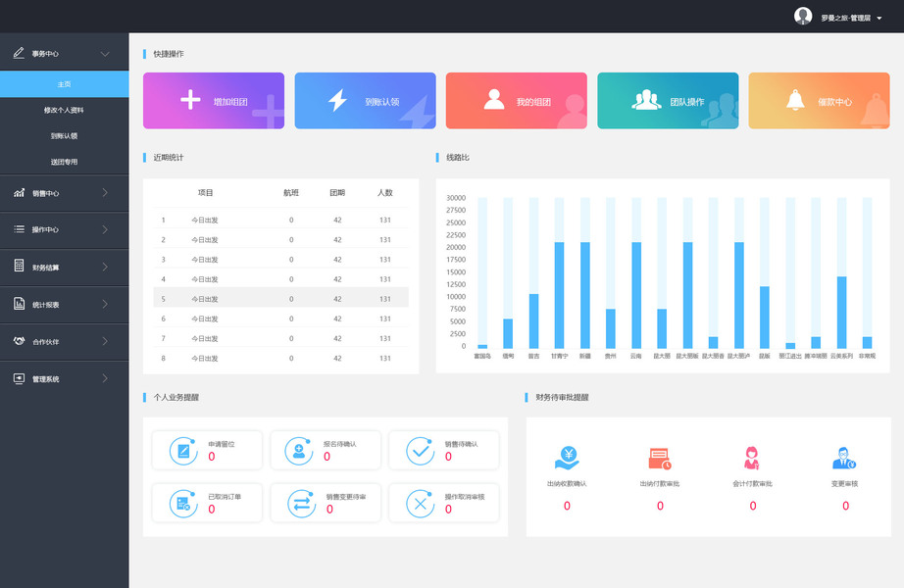
Task: Click the 甘青宁 bar in chart
Action: (559, 295)
